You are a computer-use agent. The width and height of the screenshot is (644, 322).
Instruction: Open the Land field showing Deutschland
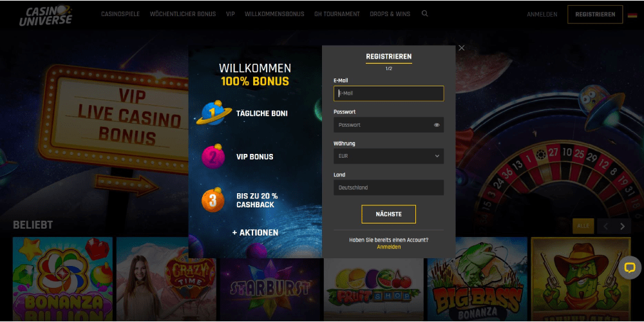[388, 187]
